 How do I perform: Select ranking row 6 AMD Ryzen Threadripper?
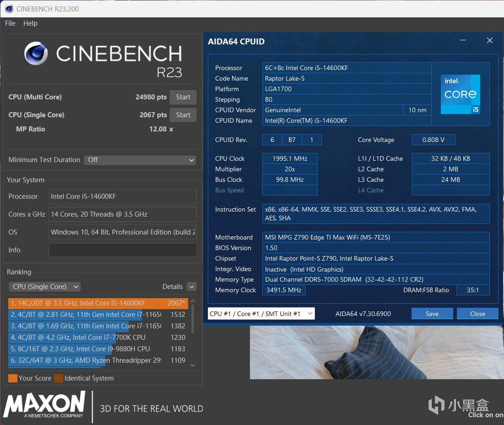coord(98,360)
